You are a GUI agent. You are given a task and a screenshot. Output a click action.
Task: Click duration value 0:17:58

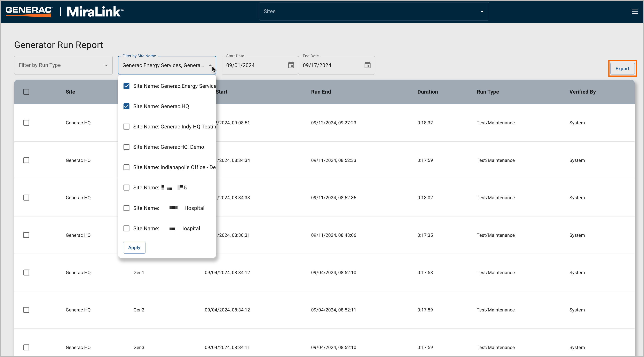click(425, 272)
